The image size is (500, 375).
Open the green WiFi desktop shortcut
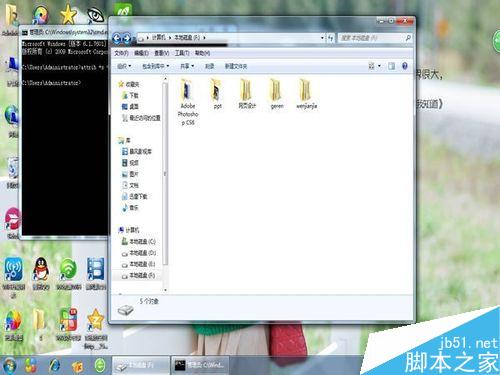pyautogui.click(x=68, y=274)
